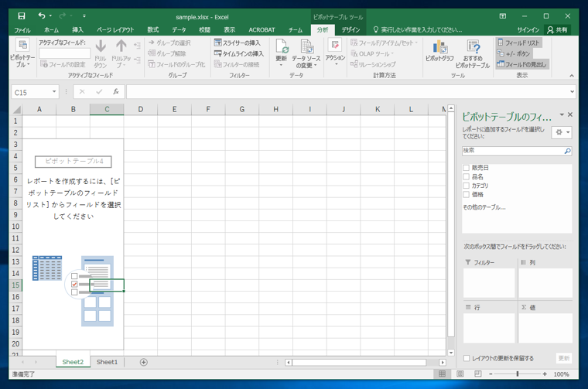Click the Undo arrow icon

(x=41, y=15)
